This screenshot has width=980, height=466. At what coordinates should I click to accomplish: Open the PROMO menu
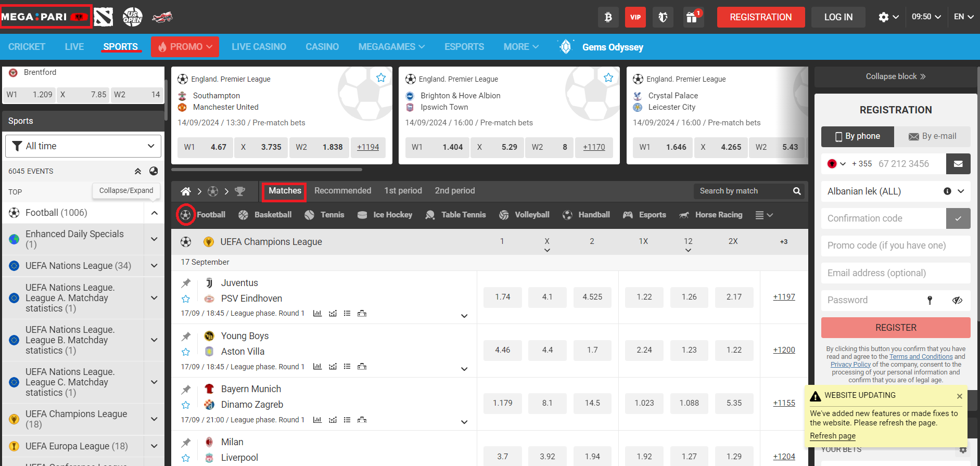(x=185, y=47)
